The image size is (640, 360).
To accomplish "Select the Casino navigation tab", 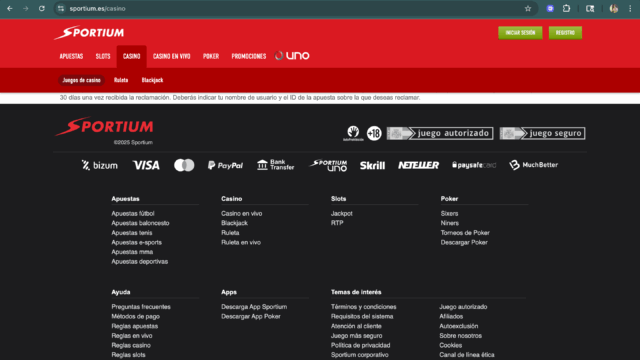I will [x=131, y=56].
